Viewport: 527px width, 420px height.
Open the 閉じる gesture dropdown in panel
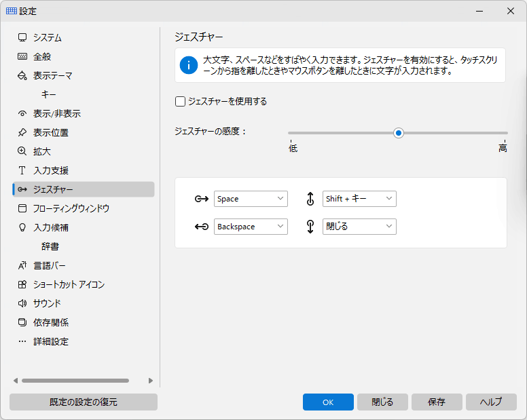coord(359,227)
